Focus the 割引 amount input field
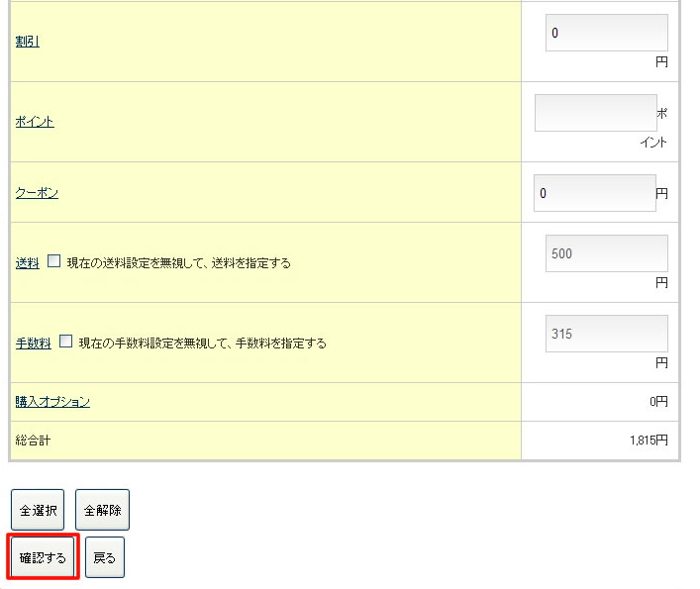700x589 pixels. (x=606, y=33)
